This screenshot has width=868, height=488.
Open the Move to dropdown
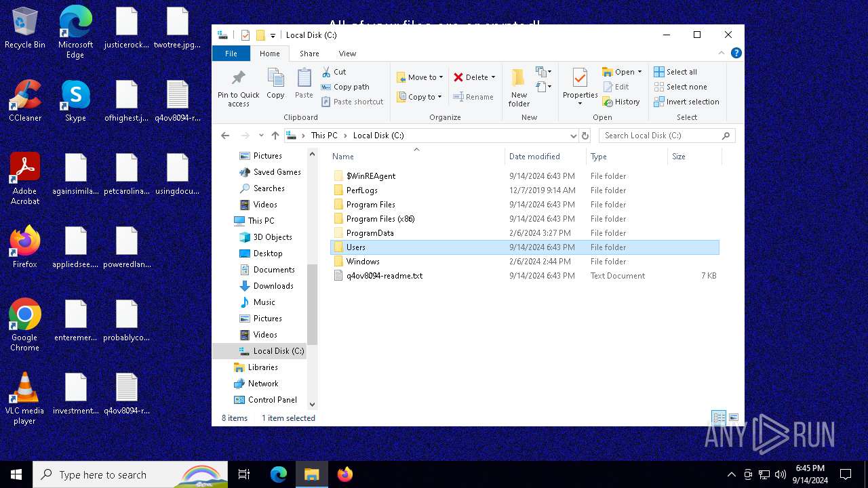[419, 77]
